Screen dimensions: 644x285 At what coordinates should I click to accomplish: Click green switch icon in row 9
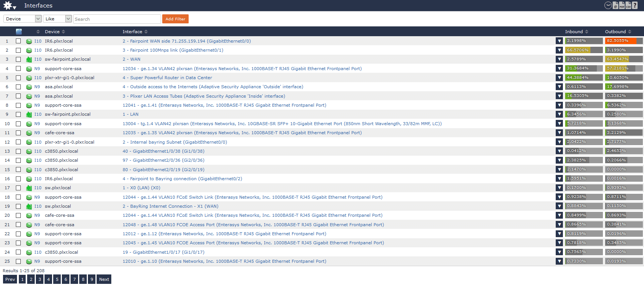tap(29, 114)
